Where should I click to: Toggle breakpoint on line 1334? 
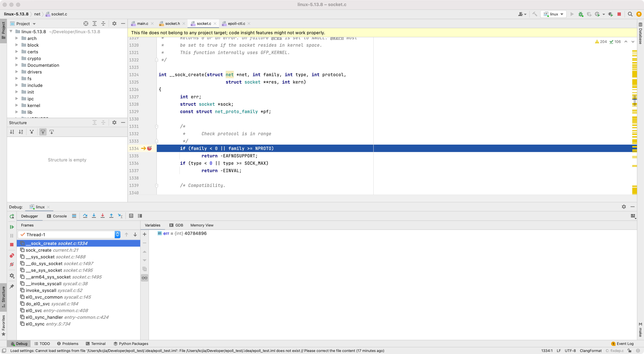(x=149, y=148)
